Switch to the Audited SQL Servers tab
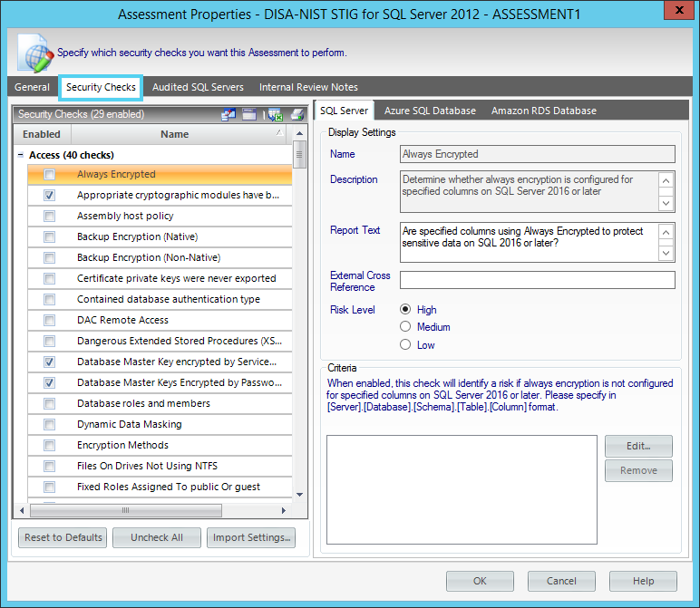Viewport: 700px width, 608px height. click(198, 87)
